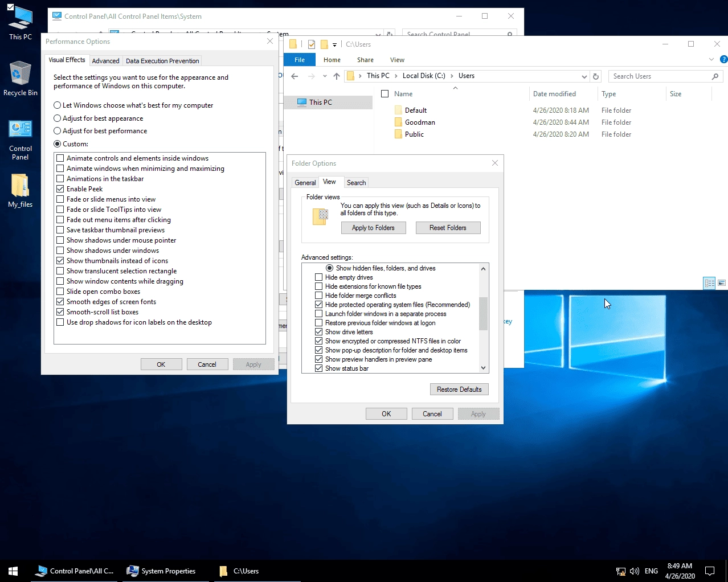This screenshot has height=582, width=728.
Task: Open Customize Quick Access Toolbar dropdown
Action: pyautogui.click(x=334, y=44)
